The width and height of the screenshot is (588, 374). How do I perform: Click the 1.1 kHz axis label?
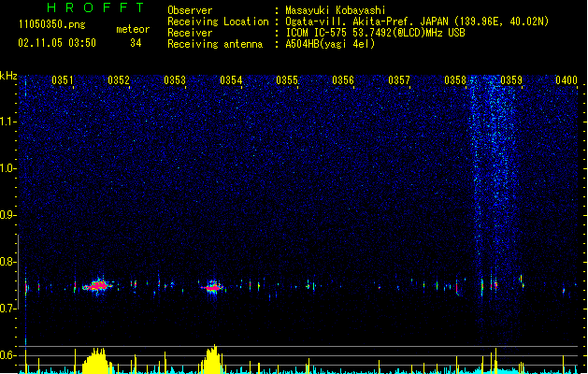point(7,122)
